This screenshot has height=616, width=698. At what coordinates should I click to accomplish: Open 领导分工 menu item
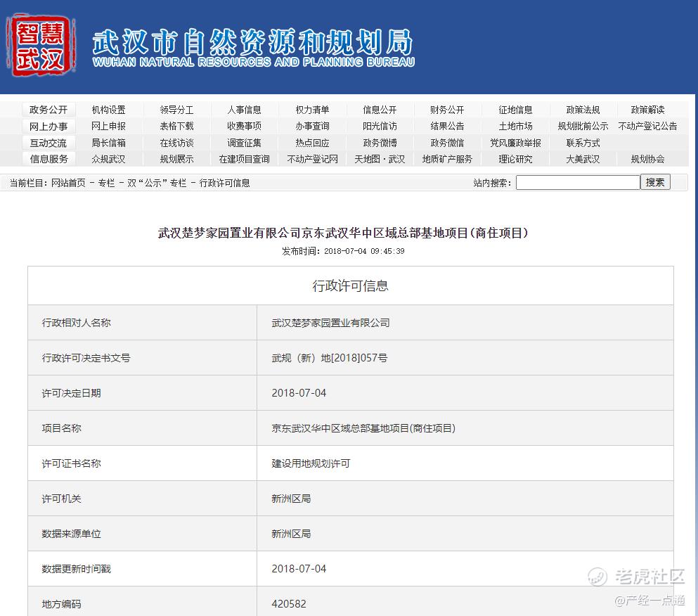tap(176, 110)
